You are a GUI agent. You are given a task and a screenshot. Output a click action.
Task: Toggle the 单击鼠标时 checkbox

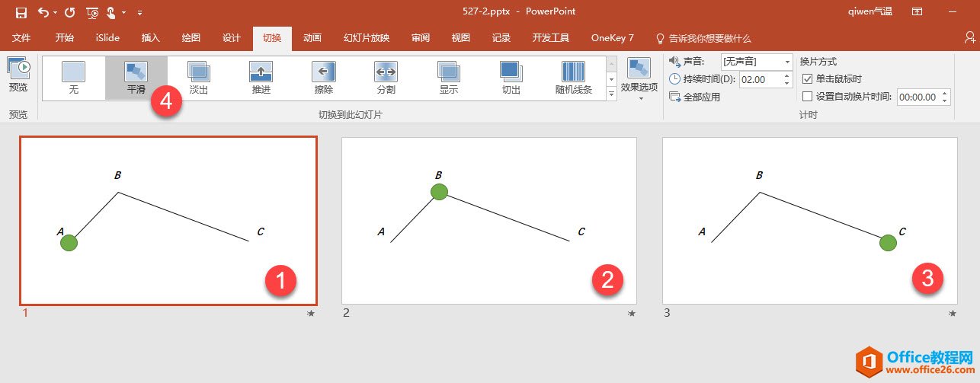pyautogui.click(x=809, y=79)
